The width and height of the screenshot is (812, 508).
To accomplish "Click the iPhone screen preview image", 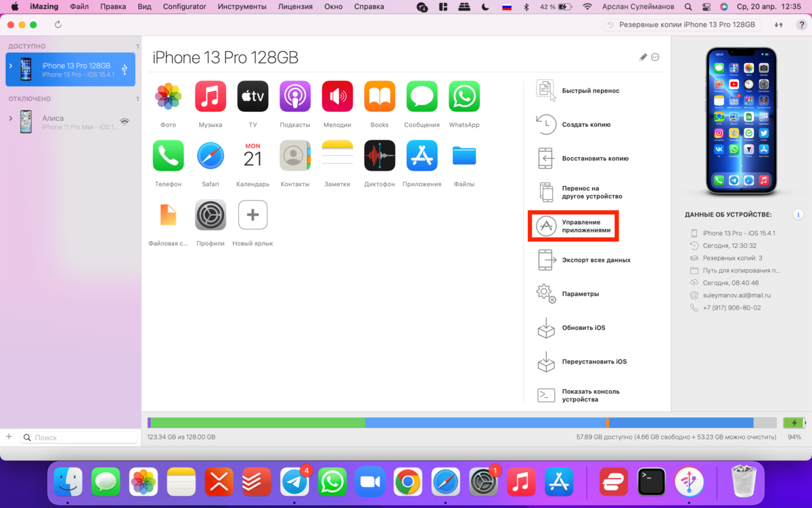I will coord(741,121).
